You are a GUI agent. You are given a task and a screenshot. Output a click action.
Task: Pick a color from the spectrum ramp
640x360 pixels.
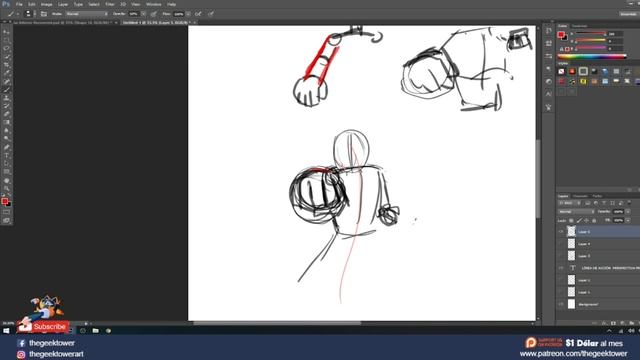click(591, 57)
